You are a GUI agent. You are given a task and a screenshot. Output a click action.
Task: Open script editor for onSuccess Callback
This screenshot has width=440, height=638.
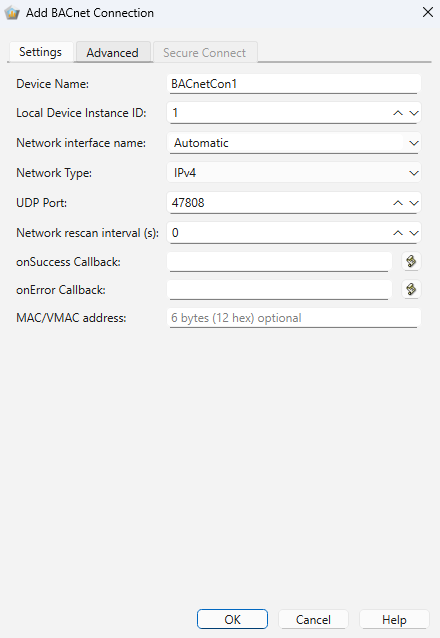pyautogui.click(x=411, y=261)
